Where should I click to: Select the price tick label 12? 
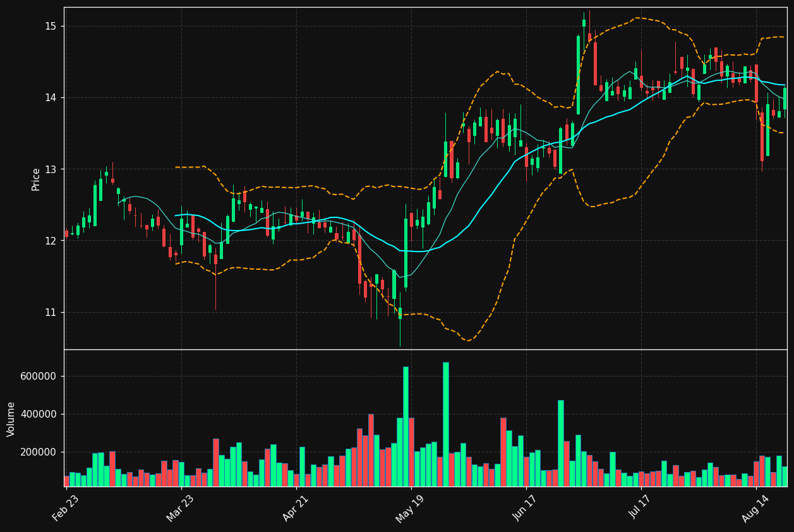coord(51,241)
